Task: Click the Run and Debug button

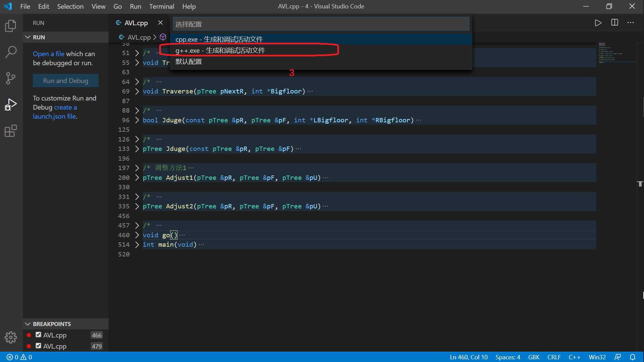Action: (66, 81)
